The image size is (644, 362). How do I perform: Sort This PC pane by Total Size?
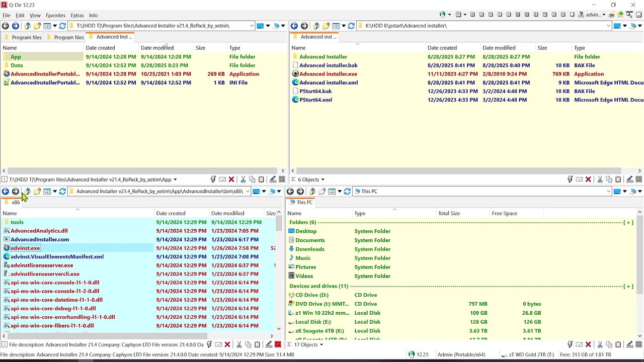tap(463, 213)
